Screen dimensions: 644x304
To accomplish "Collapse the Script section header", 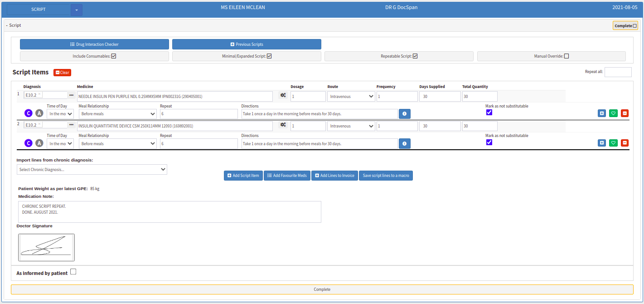I will [x=14, y=25].
